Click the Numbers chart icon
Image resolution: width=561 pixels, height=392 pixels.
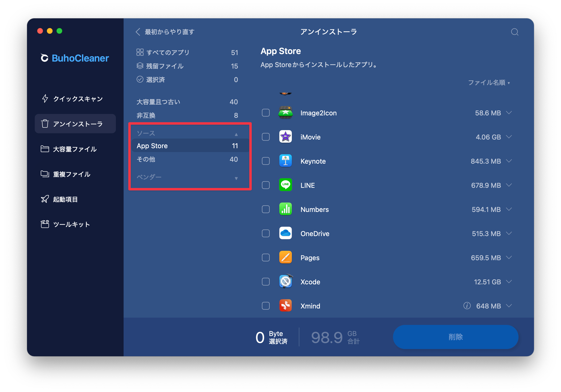coord(285,209)
